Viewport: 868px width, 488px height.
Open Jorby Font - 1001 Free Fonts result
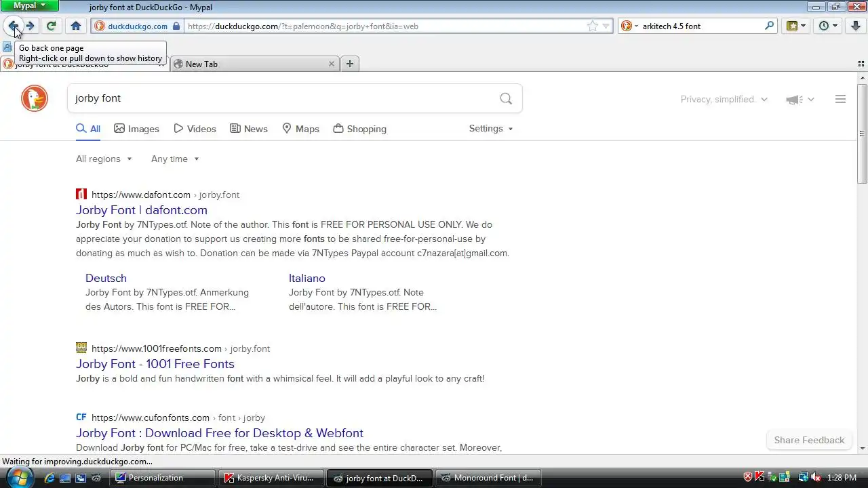[155, 364]
